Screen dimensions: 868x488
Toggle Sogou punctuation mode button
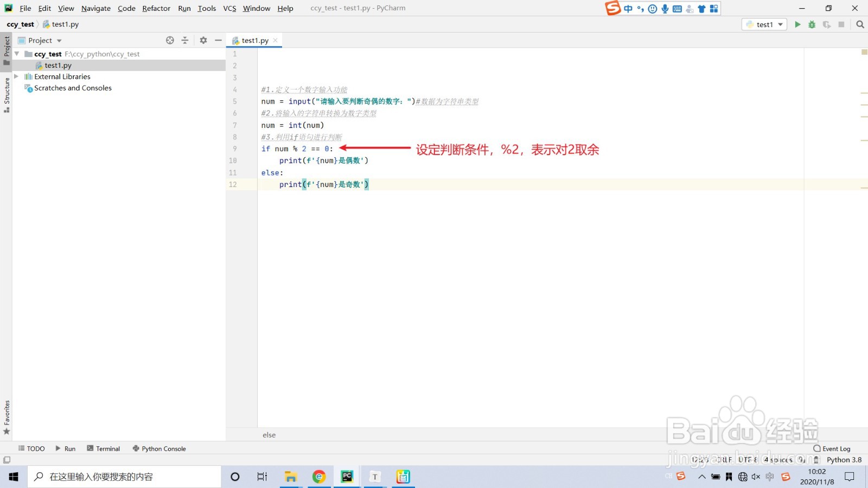(641, 9)
